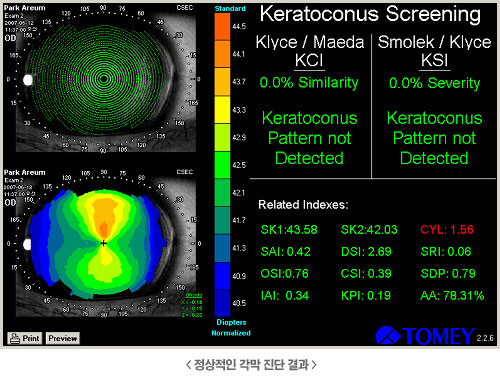Click the 'Related Indexes:' label
The height and width of the screenshot is (380, 500).
(303, 205)
